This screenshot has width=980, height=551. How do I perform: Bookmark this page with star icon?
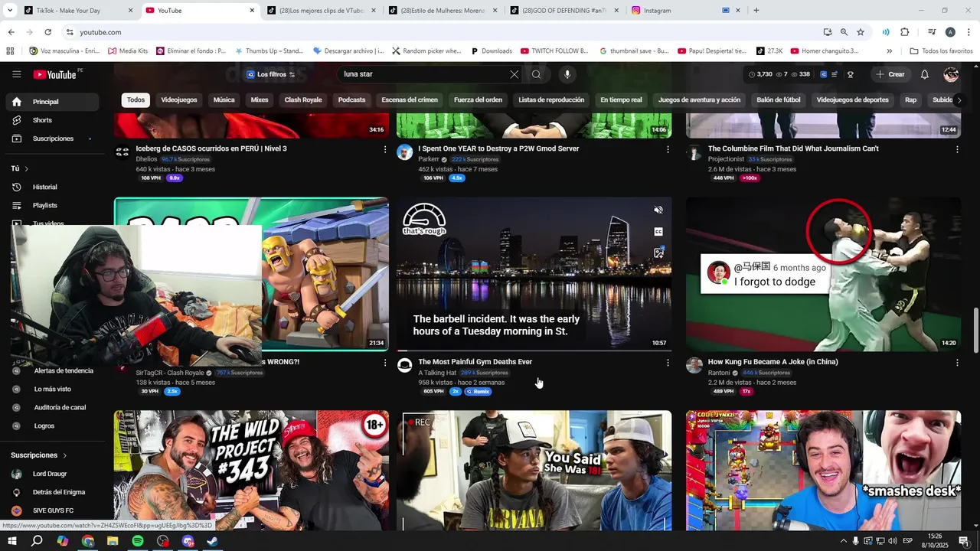[x=861, y=32]
